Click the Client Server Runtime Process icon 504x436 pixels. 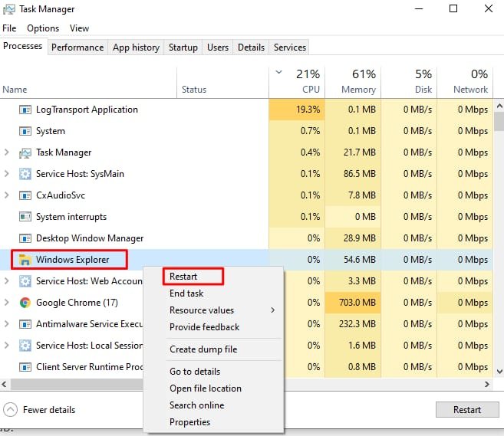coord(25,367)
